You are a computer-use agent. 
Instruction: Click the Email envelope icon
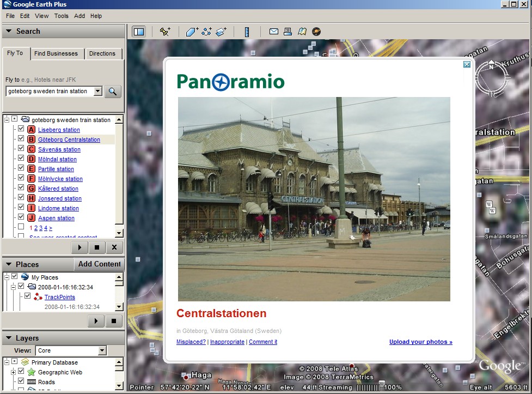tap(274, 32)
